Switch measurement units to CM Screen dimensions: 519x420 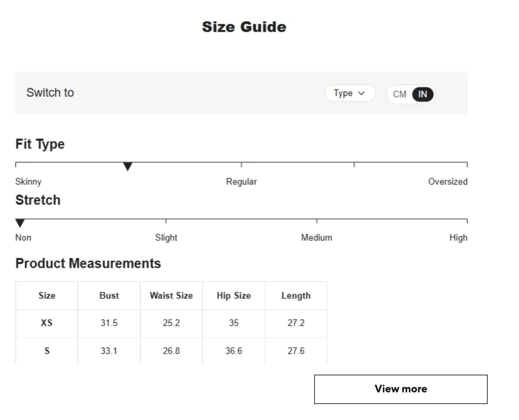pos(399,94)
